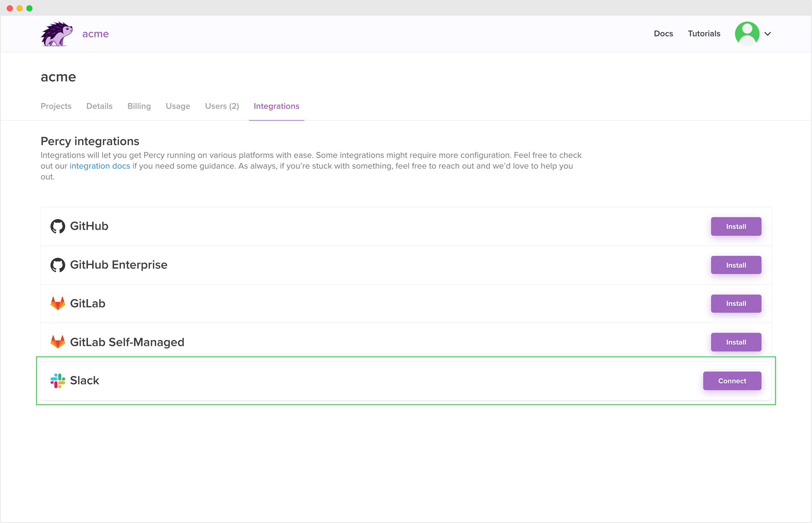Expand the account menu chevron
The width and height of the screenshot is (812, 523).
(768, 34)
